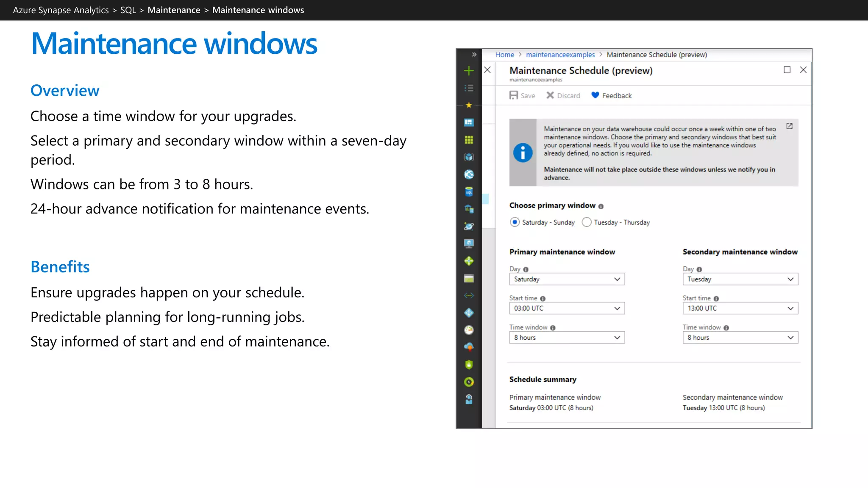This screenshot has width=868, height=488.
Task: Open Virtual networks arrows icon
Action: click(469, 296)
